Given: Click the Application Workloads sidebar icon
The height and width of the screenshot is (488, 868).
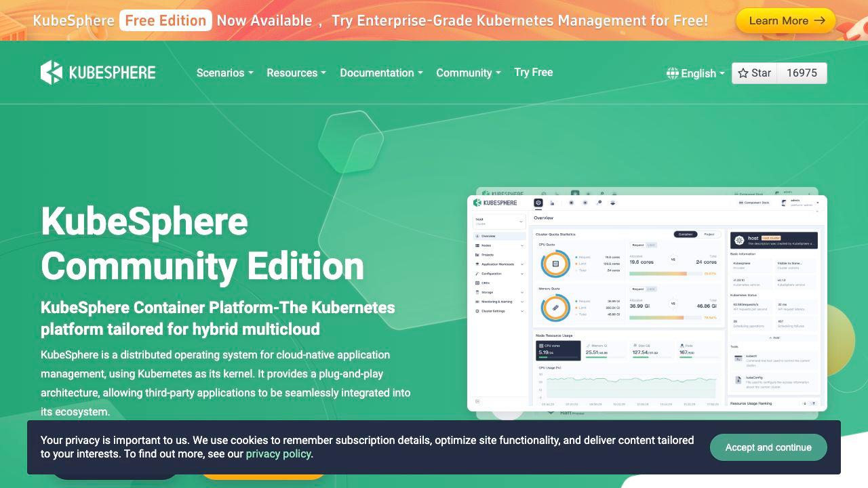Looking at the screenshot, I should click(477, 264).
